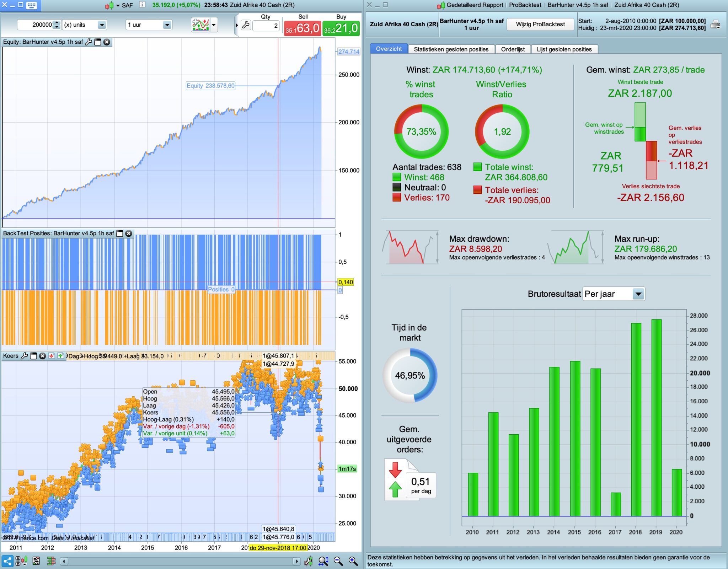Open the on-screen keyboard icon
The height and width of the screenshot is (569, 728).
(x=31, y=5)
